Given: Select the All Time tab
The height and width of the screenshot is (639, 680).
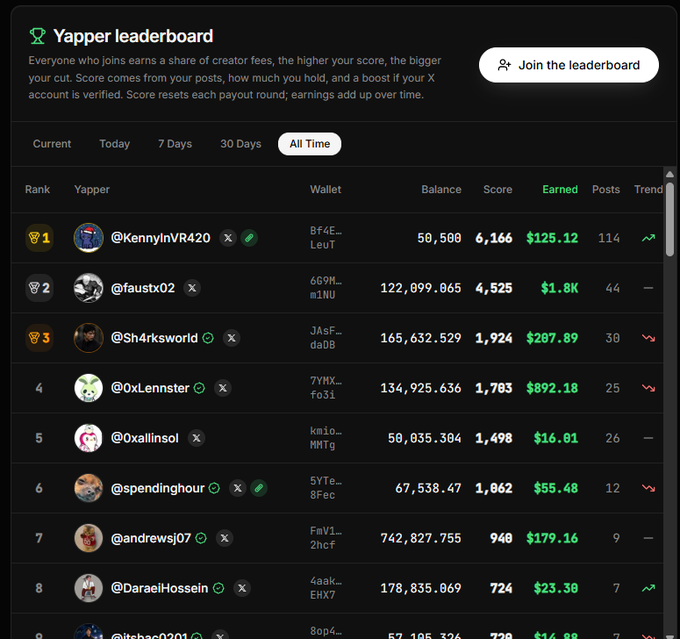Looking at the screenshot, I should [310, 144].
